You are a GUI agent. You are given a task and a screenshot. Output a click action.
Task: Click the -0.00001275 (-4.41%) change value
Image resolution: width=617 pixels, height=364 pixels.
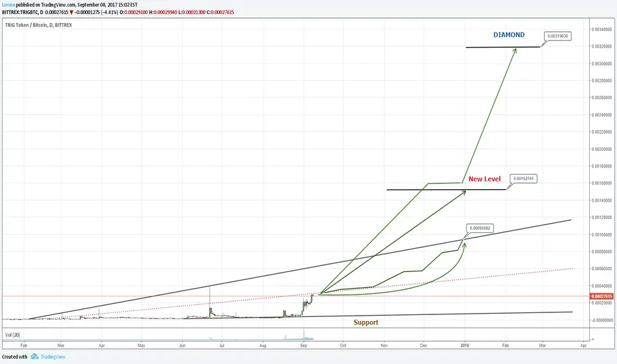[x=97, y=12]
